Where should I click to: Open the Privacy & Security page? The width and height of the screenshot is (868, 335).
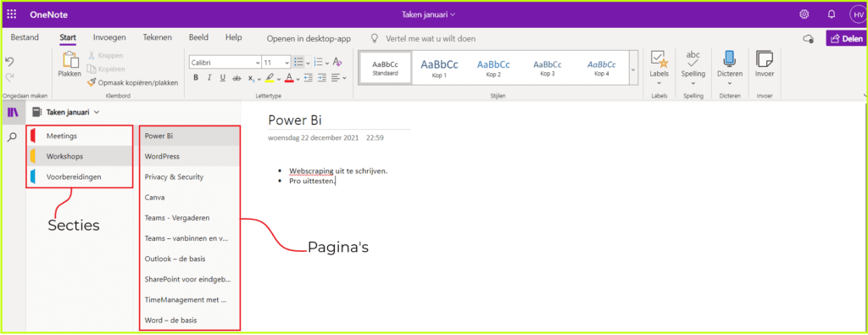pos(189,177)
